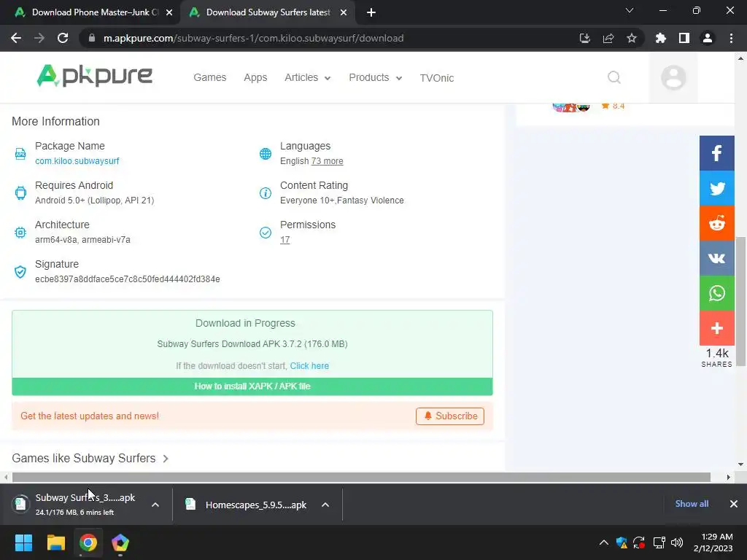Viewport: 747px width, 560px height.
Task: Click the user avatar icon
Action: point(673,77)
